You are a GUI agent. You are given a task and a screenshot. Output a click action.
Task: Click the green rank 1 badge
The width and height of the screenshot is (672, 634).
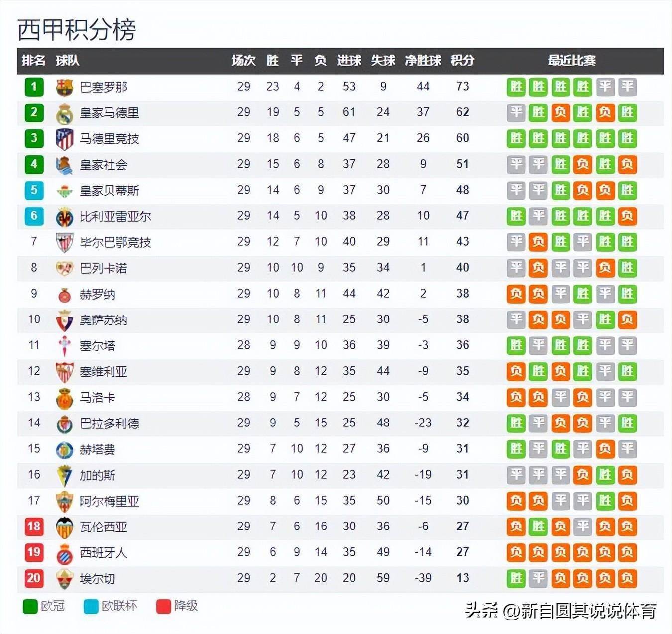pos(34,87)
